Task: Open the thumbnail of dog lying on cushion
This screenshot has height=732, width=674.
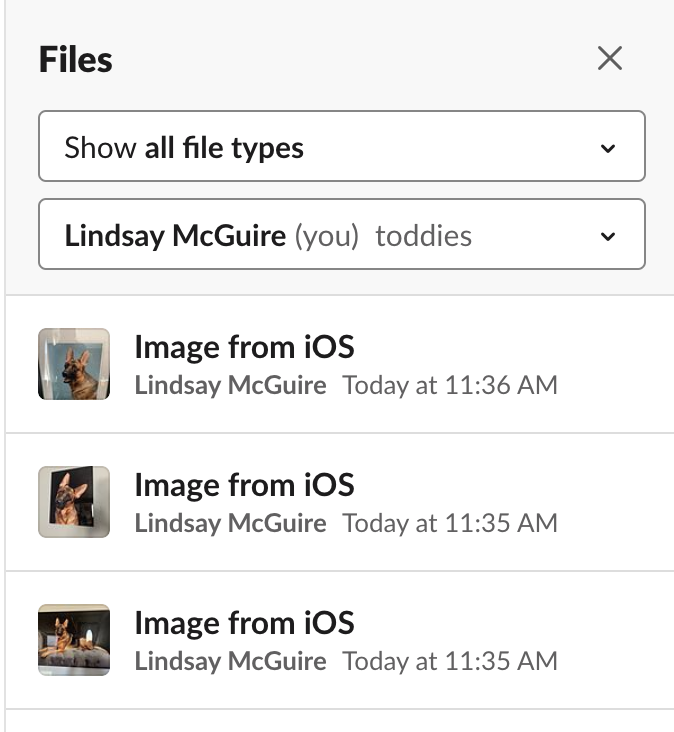Action: coord(74,640)
